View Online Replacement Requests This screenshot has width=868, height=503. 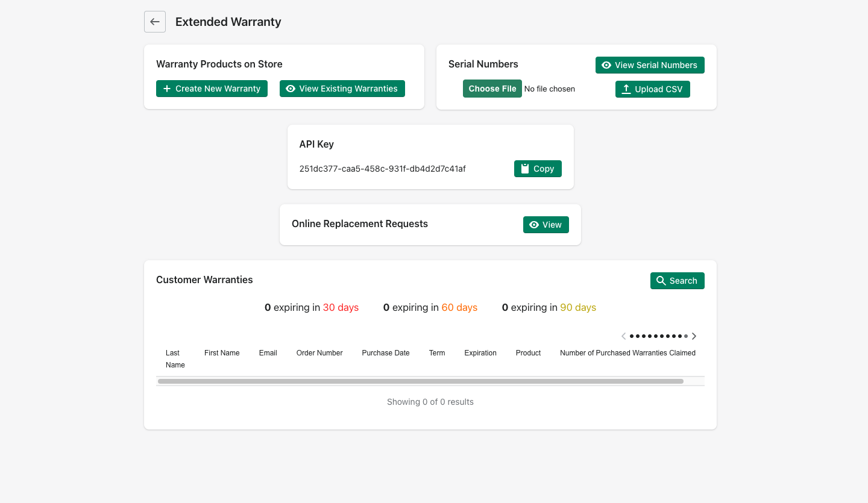click(x=546, y=225)
